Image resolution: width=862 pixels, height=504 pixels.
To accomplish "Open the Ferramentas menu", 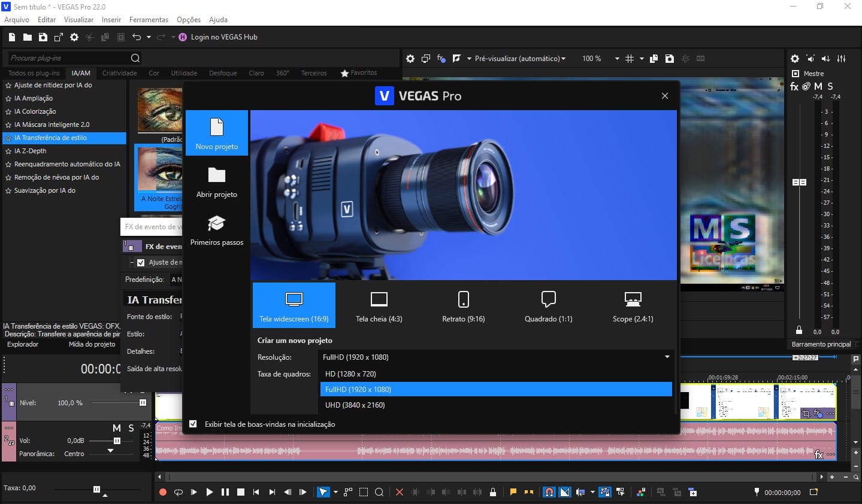I will (149, 19).
